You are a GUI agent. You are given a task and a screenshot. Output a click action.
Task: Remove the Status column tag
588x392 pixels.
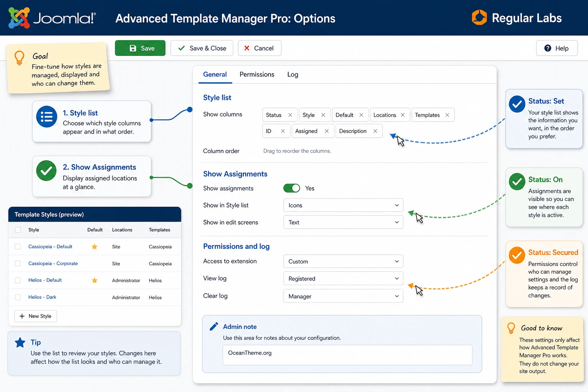point(290,115)
